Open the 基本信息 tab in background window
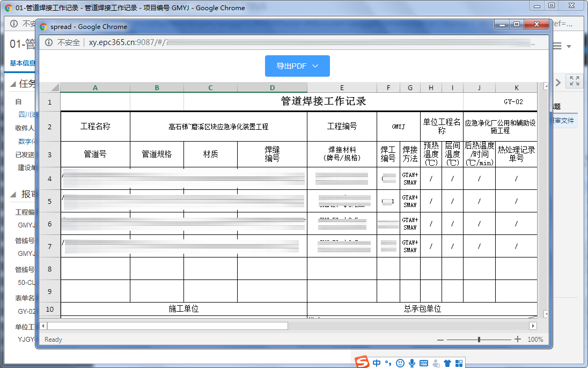The image size is (588, 368). pyautogui.click(x=22, y=63)
